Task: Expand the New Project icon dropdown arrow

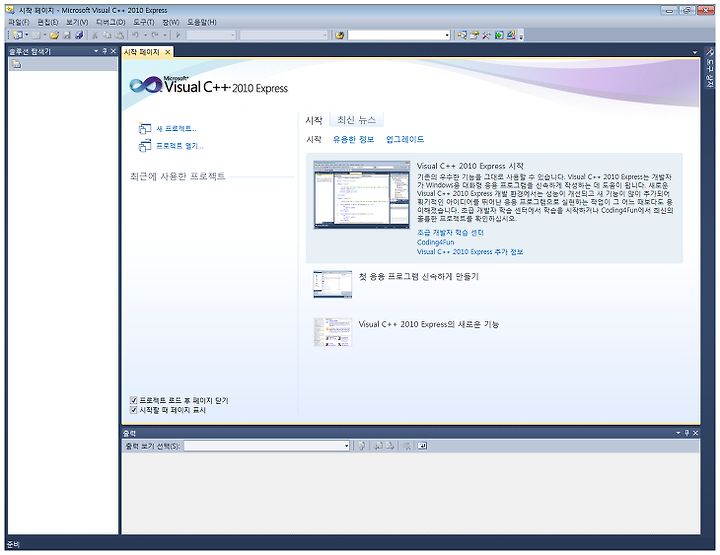Action: click(26, 35)
